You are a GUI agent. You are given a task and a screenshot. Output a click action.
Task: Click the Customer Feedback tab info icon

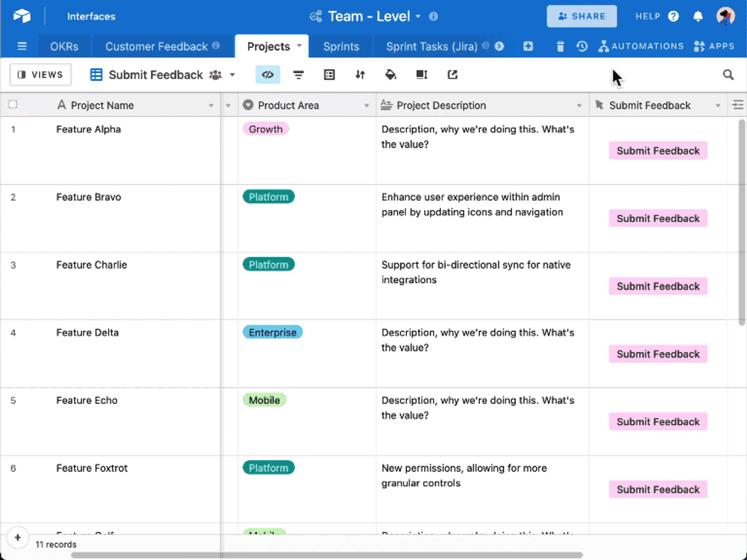[x=216, y=46]
